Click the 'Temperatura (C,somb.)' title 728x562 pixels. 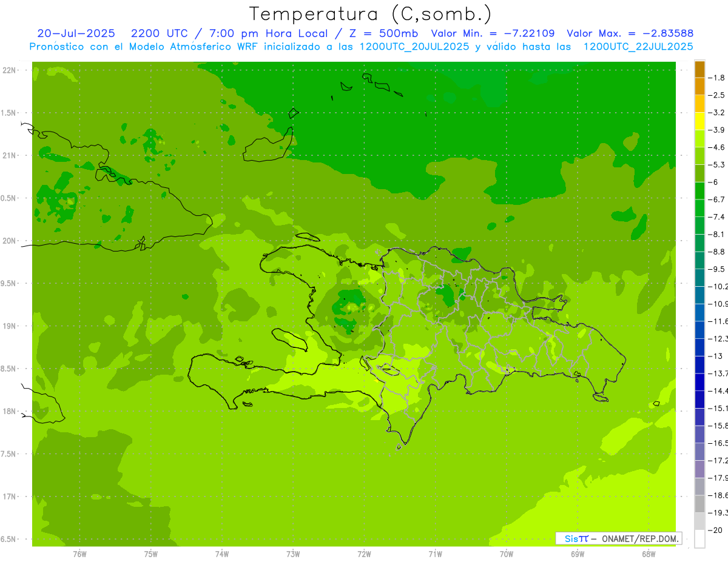point(371,14)
